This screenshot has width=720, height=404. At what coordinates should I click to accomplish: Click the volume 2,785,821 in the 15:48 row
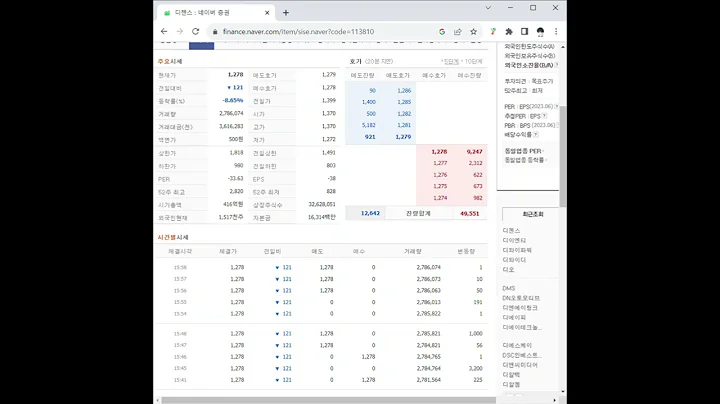(x=428, y=334)
